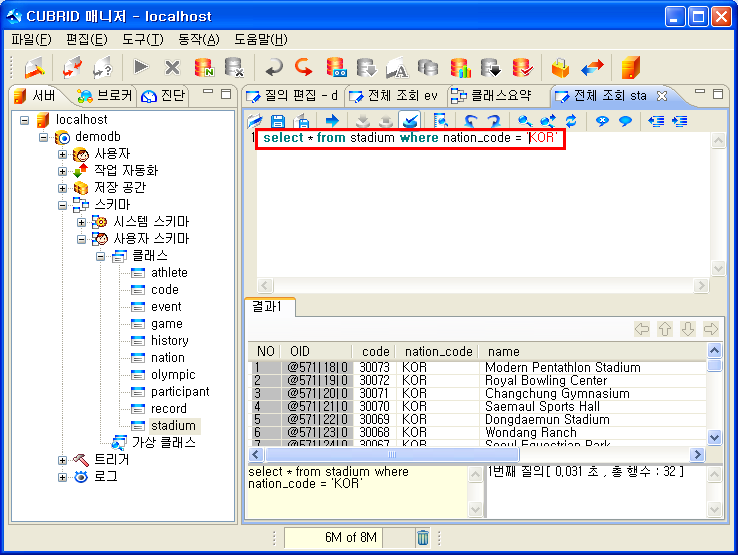Click the orange curved arrow icon in main toolbar
Viewport: 738px width, 555px height.
302,67
